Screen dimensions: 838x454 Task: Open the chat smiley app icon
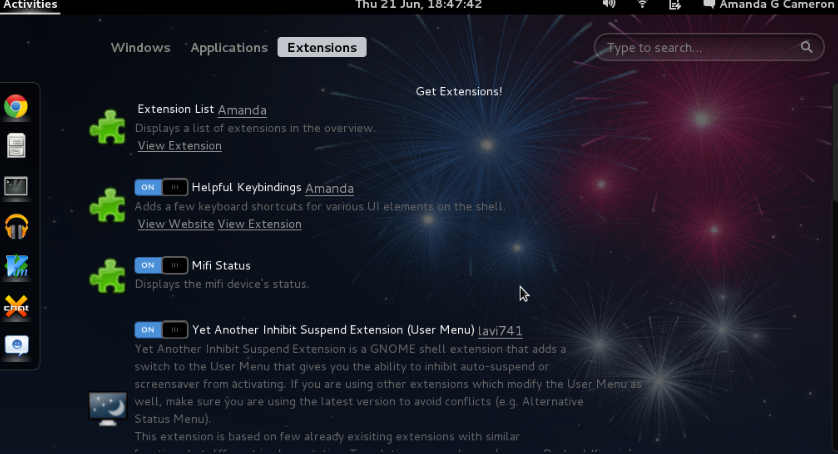(16, 346)
